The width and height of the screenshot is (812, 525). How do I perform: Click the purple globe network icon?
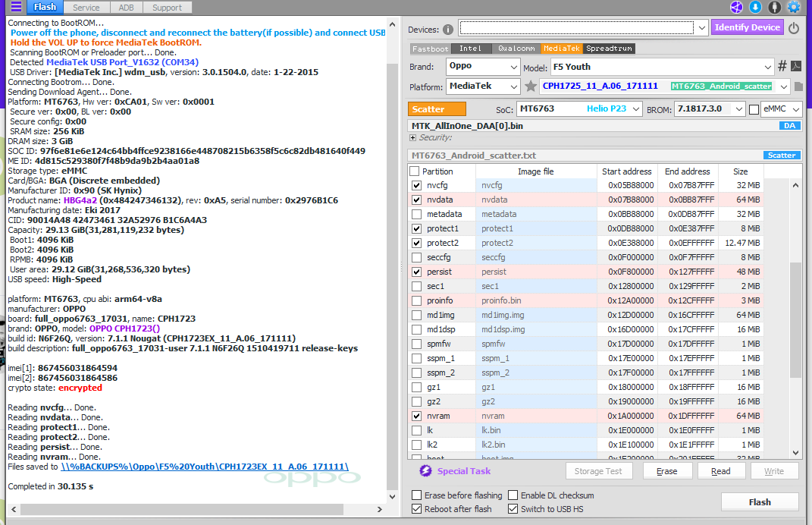[x=736, y=8]
